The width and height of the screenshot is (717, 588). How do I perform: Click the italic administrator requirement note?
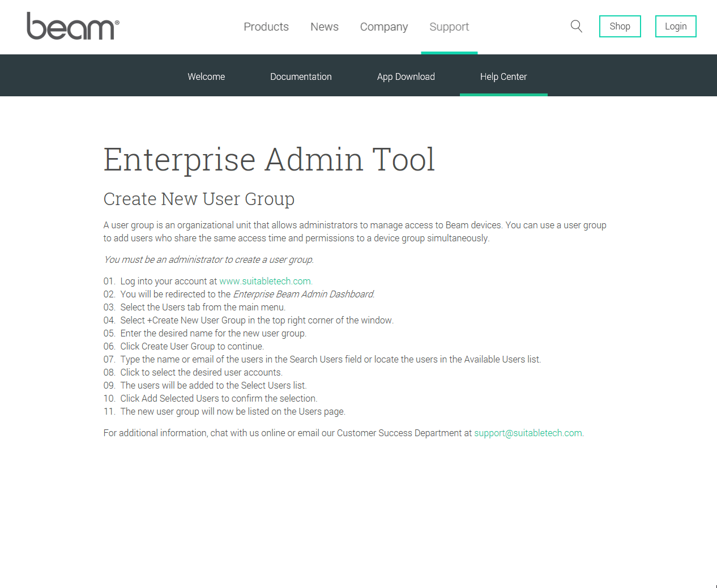(208, 259)
